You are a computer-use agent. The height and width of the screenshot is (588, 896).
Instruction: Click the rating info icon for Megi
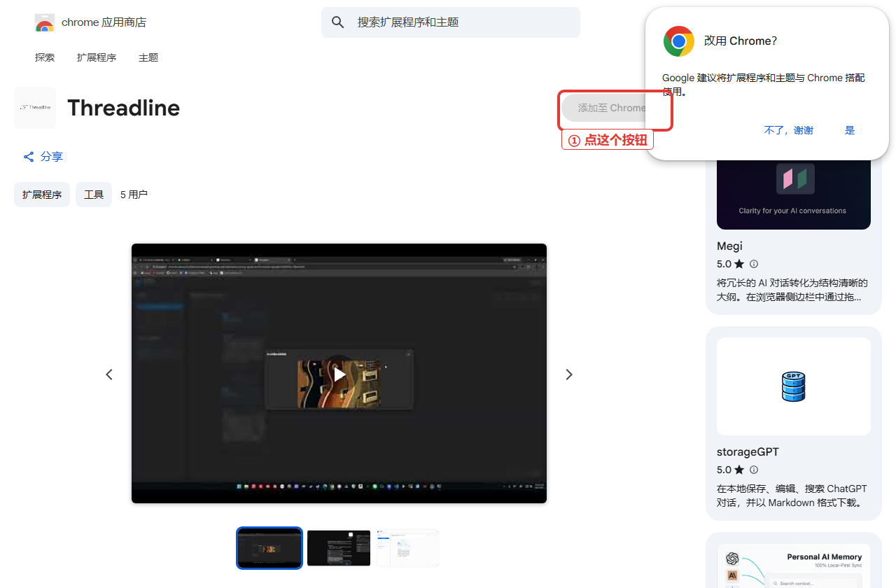(754, 264)
